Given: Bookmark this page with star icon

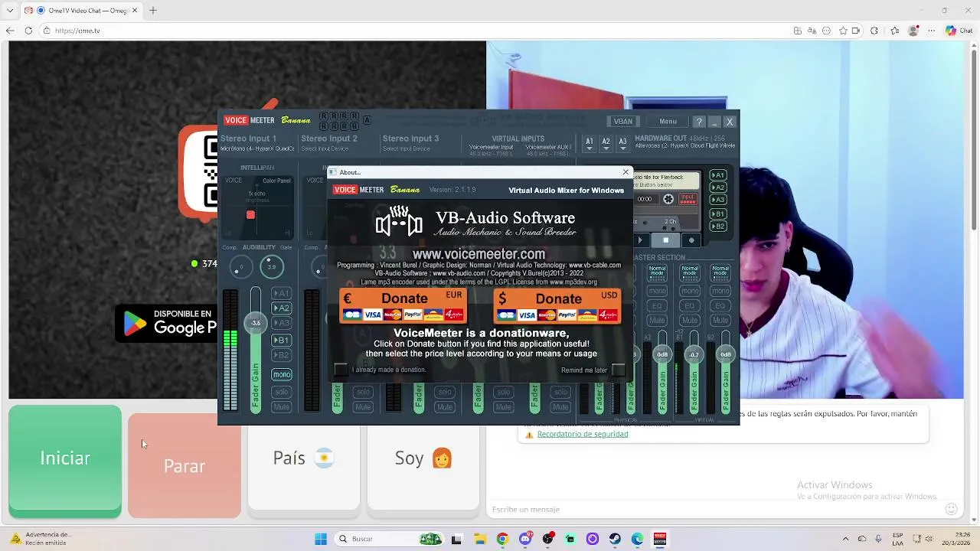Looking at the screenshot, I should (843, 31).
